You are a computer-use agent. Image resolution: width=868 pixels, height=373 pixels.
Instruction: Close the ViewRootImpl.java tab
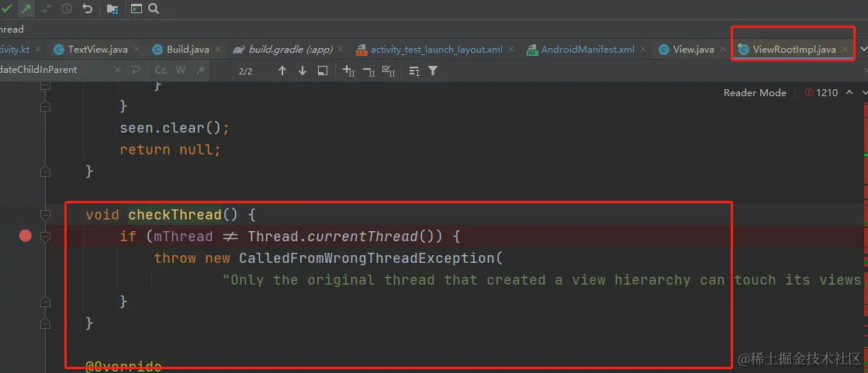(x=844, y=50)
